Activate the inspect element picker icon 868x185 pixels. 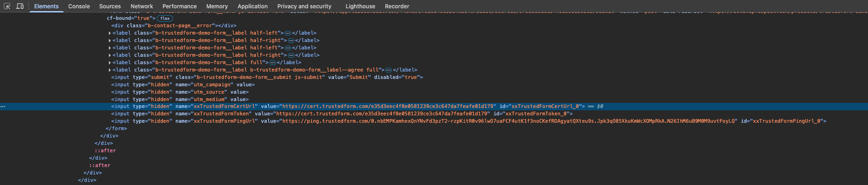pos(7,6)
